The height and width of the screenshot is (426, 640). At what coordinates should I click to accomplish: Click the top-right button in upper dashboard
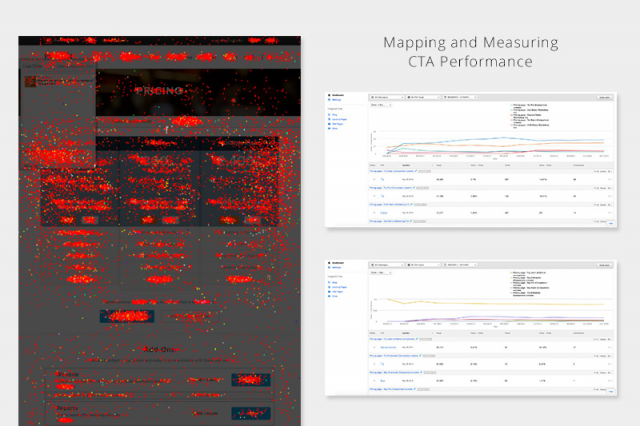tap(604, 97)
